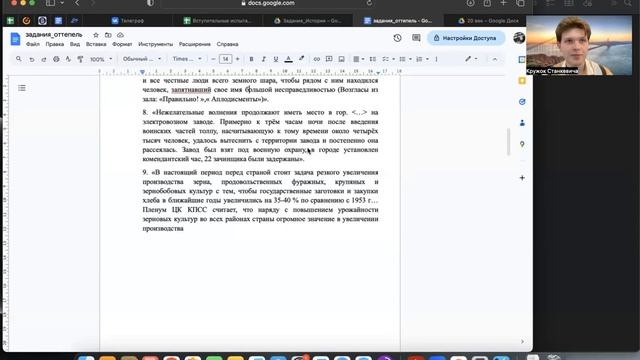The image size is (640, 360).
Task: Open the Обычный paragraph style dropdown
Action: [x=142, y=59]
